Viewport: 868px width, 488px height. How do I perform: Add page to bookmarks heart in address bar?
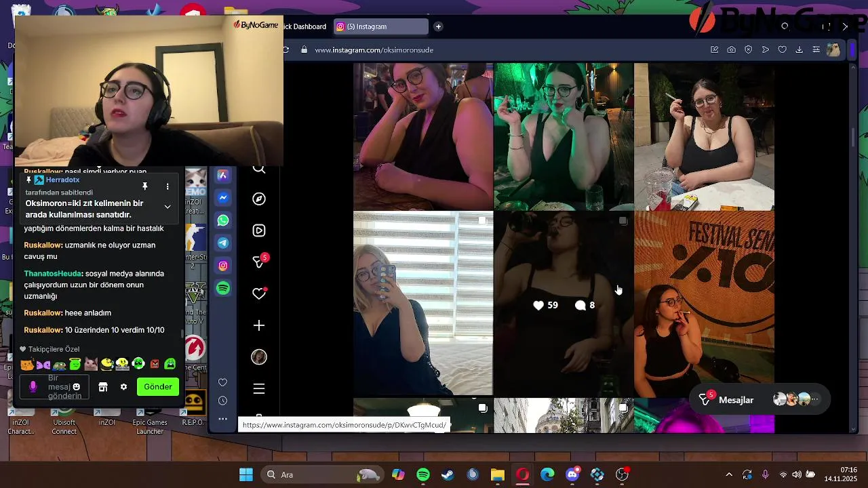[782, 49]
